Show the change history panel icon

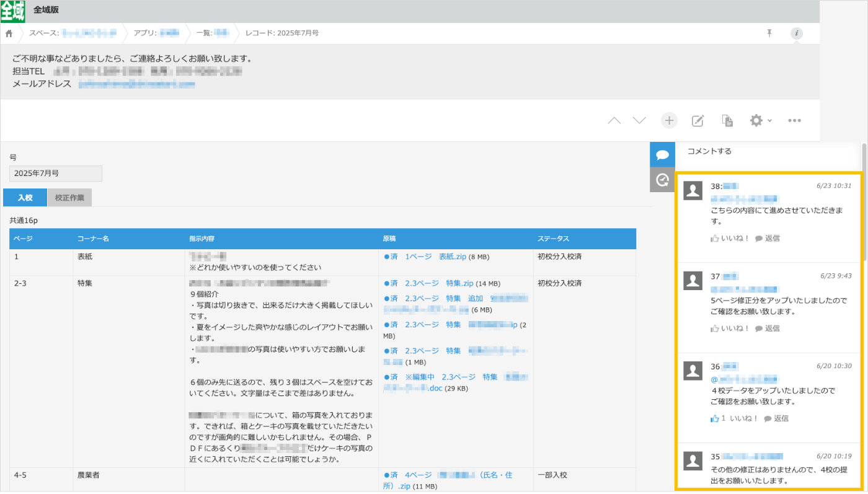coord(662,180)
